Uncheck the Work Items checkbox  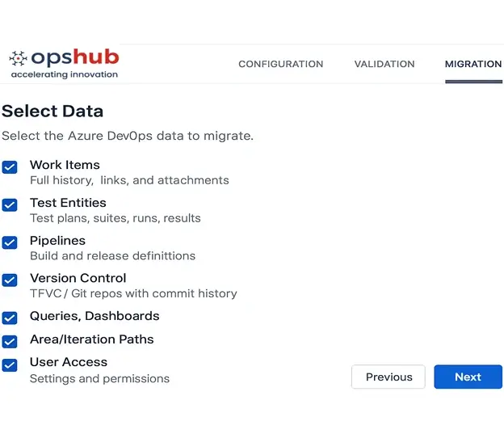coord(10,167)
